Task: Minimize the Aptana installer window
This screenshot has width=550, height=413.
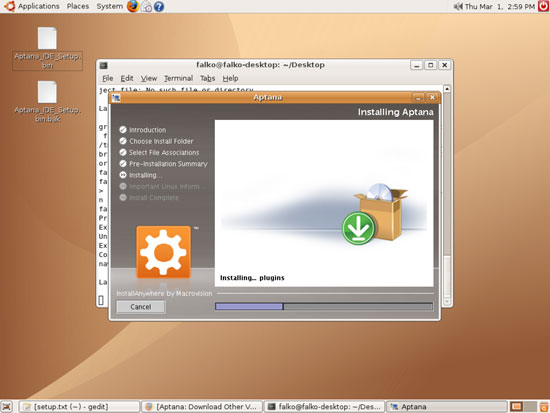Action: point(418,98)
